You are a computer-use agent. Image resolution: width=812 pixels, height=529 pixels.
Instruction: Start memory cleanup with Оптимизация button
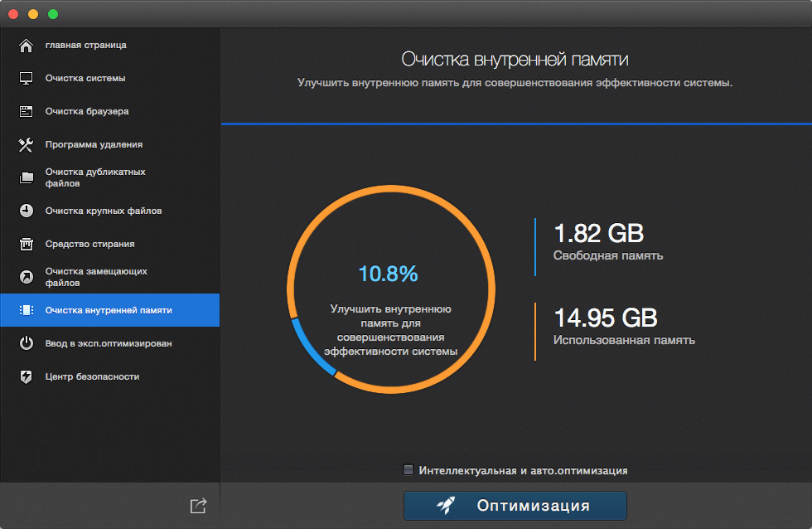point(515,506)
